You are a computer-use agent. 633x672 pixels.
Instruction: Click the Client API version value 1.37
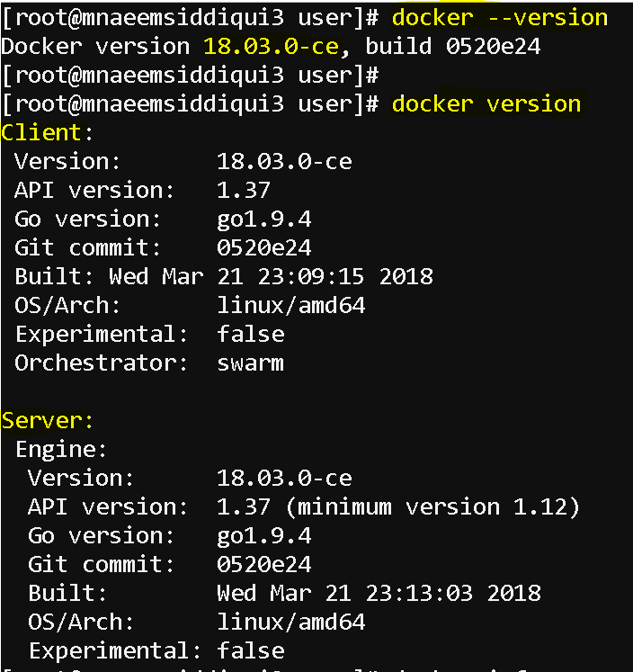pos(244,191)
